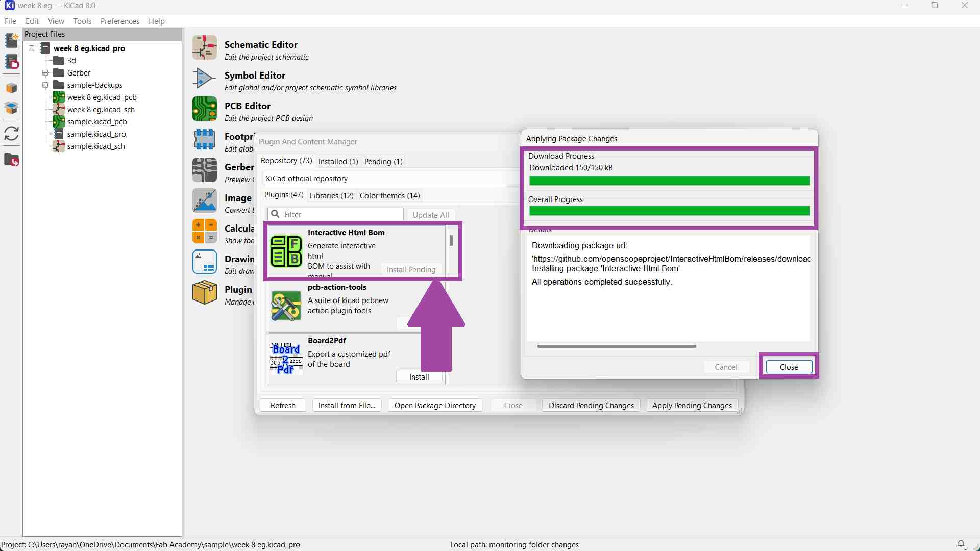This screenshot has width=980, height=551.
Task: Close the Applying Package Changes dialog
Action: [x=789, y=367]
